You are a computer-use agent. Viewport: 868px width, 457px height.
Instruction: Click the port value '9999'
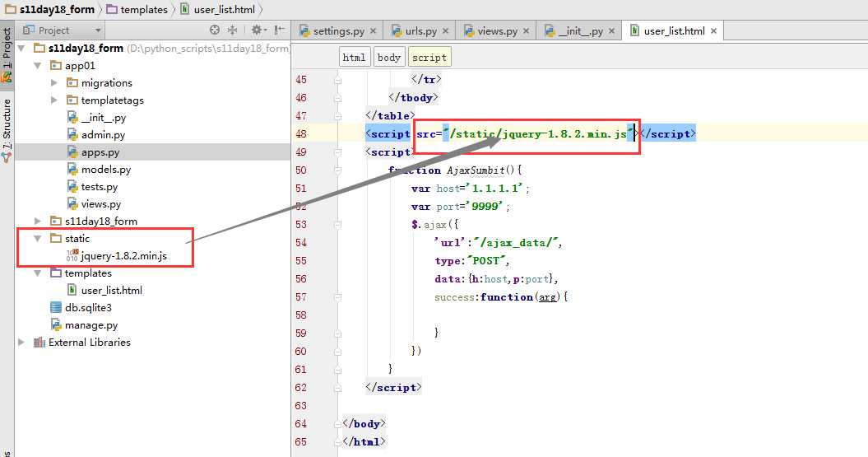click(x=485, y=207)
